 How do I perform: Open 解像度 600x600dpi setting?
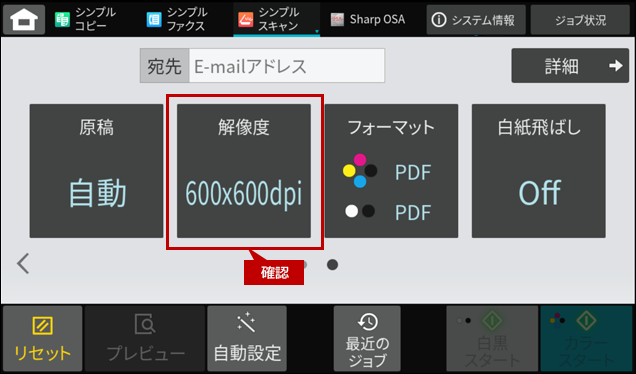pyautogui.click(x=244, y=171)
